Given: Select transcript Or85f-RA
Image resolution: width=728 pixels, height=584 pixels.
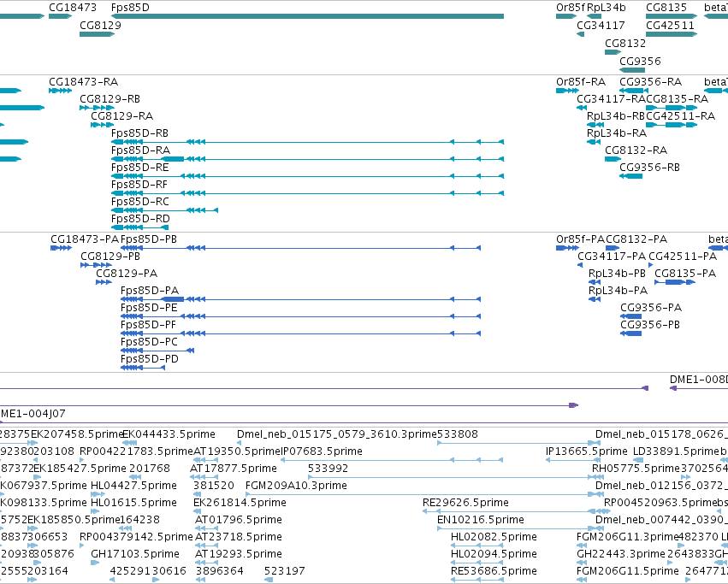Looking at the screenshot, I should tap(581, 82).
